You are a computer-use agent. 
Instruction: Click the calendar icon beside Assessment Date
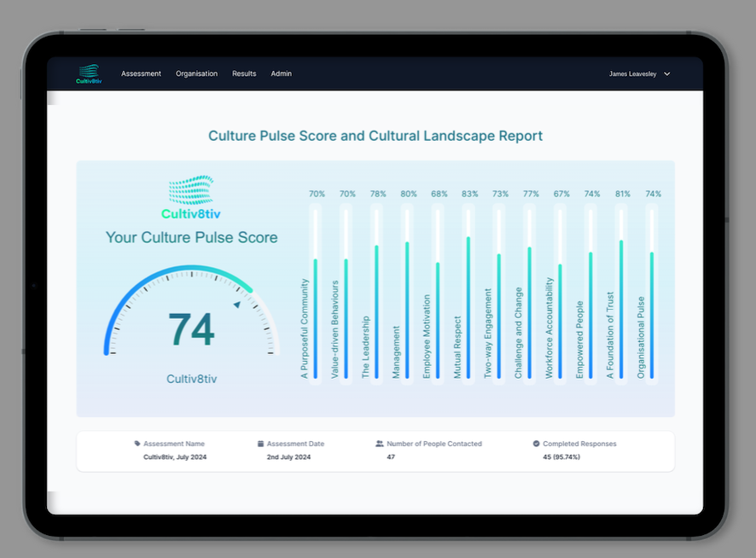(261, 444)
